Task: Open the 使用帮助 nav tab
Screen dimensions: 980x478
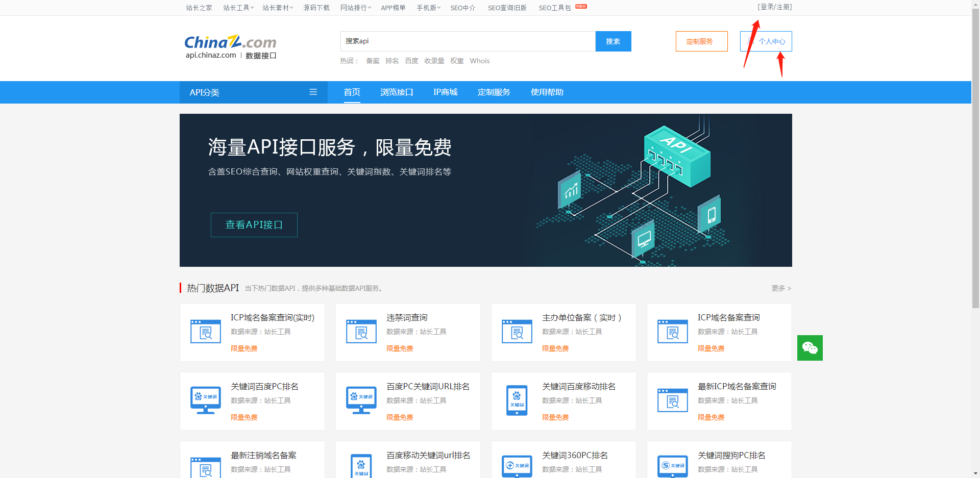Action: [x=547, y=92]
